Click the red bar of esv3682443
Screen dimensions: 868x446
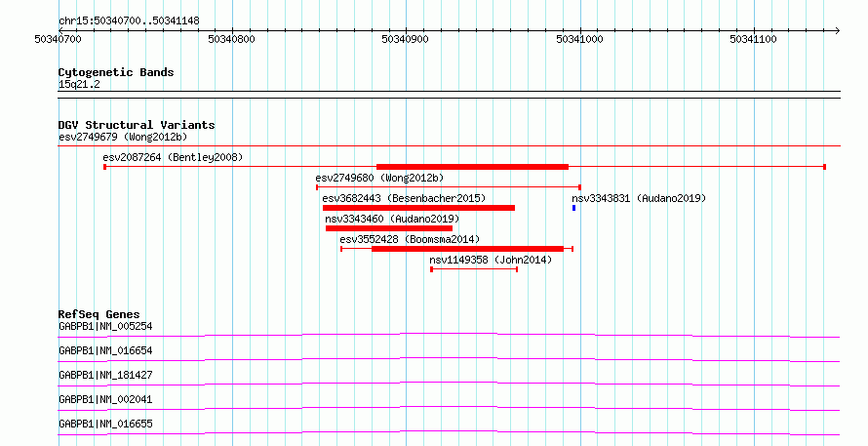(418, 208)
